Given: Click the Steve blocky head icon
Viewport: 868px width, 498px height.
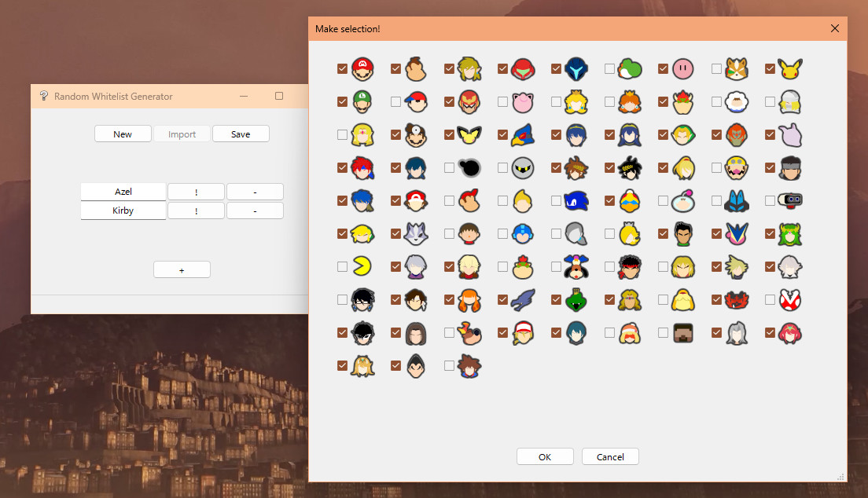Looking at the screenshot, I should pos(683,333).
